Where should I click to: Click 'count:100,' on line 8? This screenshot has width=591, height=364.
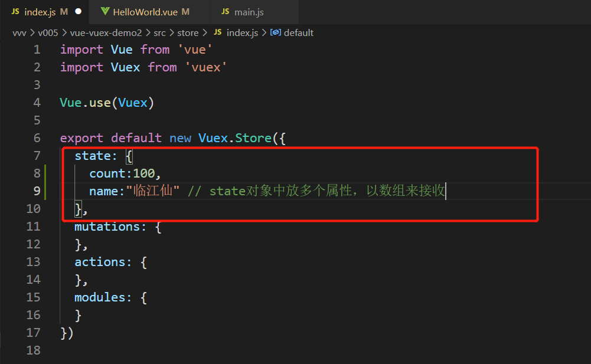pyautogui.click(x=125, y=173)
